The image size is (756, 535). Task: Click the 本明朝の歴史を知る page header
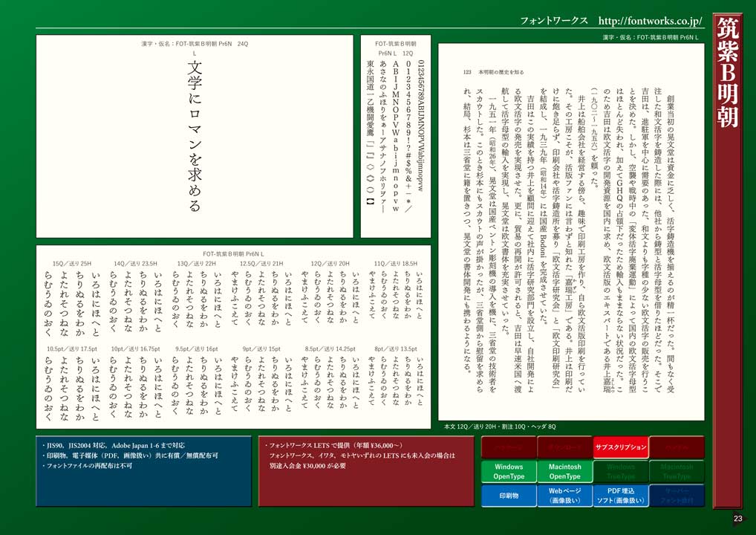(501, 72)
